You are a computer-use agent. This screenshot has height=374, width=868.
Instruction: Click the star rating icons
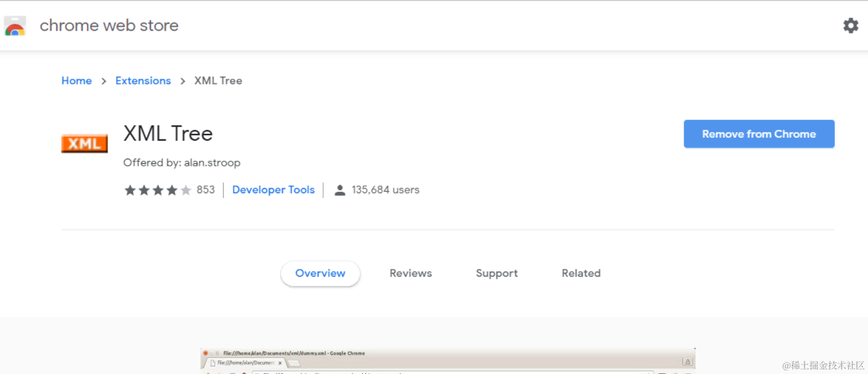pyautogui.click(x=158, y=190)
